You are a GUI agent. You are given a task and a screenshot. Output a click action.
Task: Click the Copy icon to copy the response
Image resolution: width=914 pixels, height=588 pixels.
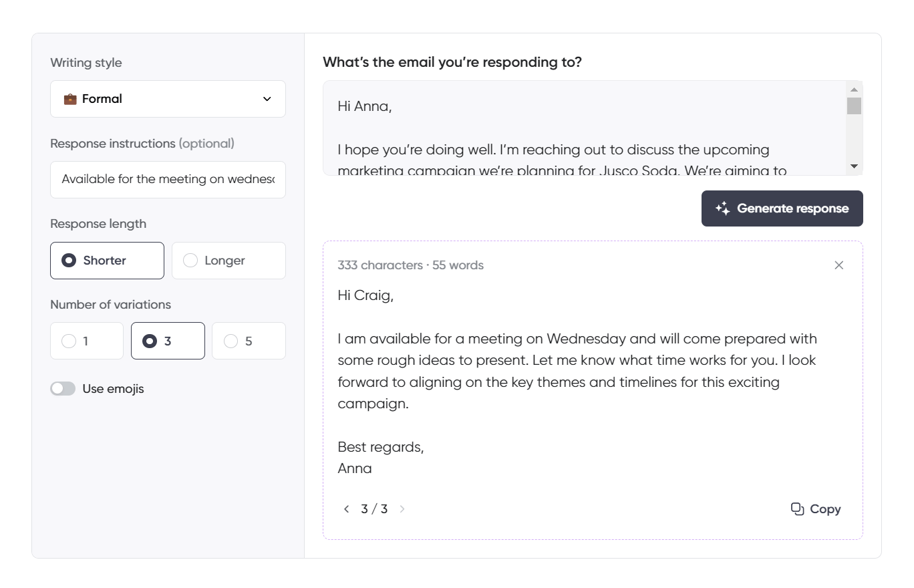pyautogui.click(x=797, y=508)
